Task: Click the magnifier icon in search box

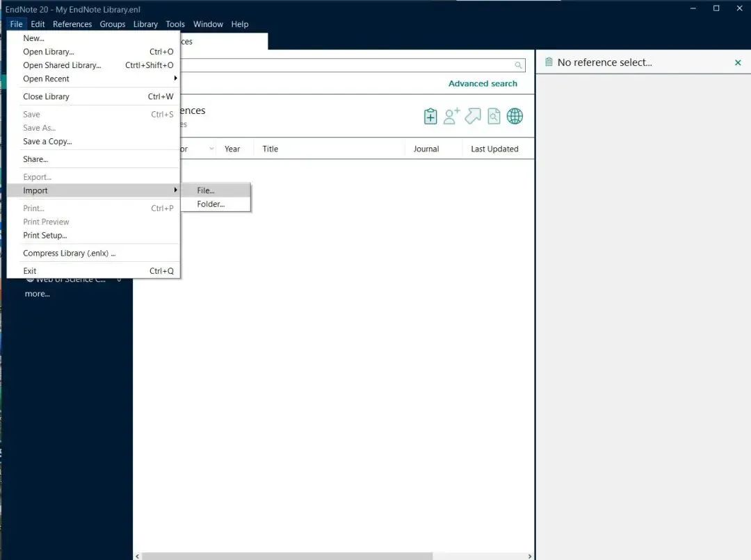Action: coord(518,65)
